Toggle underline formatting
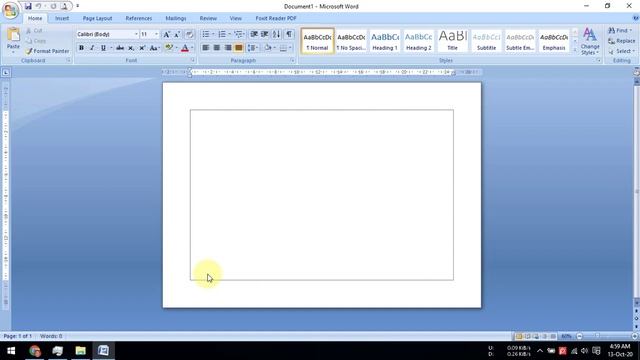640x360 pixels. pyautogui.click(x=103, y=48)
